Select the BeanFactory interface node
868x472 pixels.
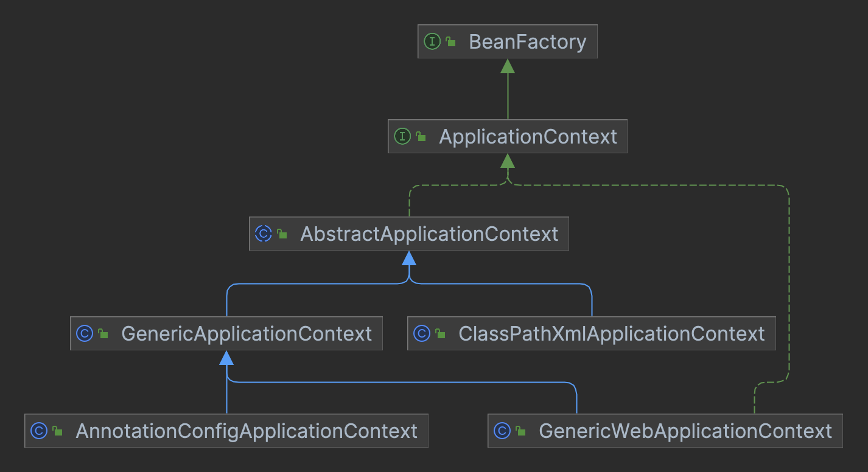click(507, 41)
